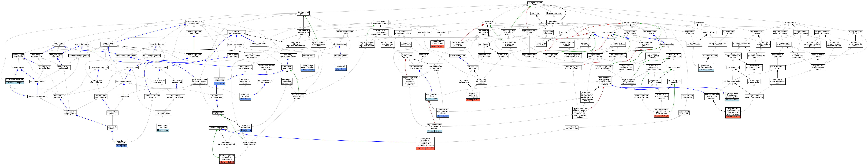Click the 'ectodermal placode development' node
Screen dimensions: 868x165
point(194,33)
